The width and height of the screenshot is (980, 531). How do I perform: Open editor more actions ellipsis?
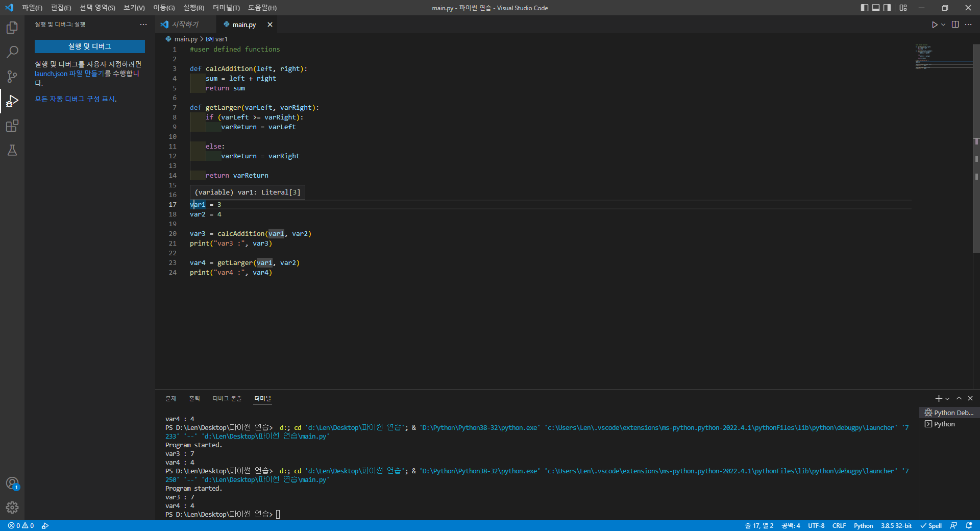click(968, 25)
